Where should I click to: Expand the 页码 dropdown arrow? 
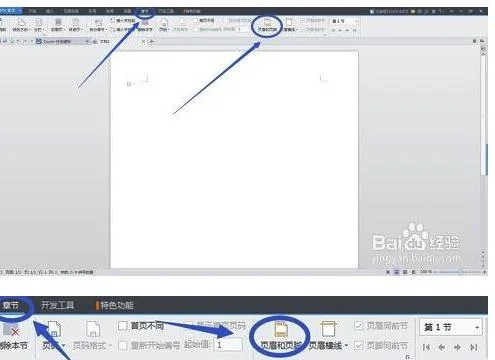click(63, 345)
